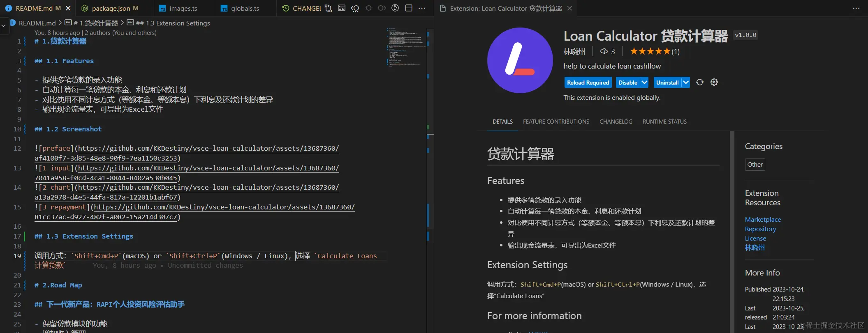Click the '# 2.Road Map' heading line
Viewport: 868px width, 333px height.
pyautogui.click(x=58, y=285)
